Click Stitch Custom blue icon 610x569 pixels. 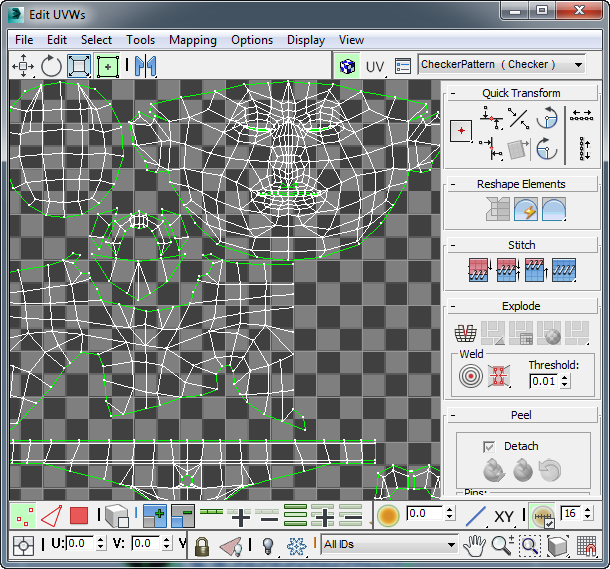564,270
